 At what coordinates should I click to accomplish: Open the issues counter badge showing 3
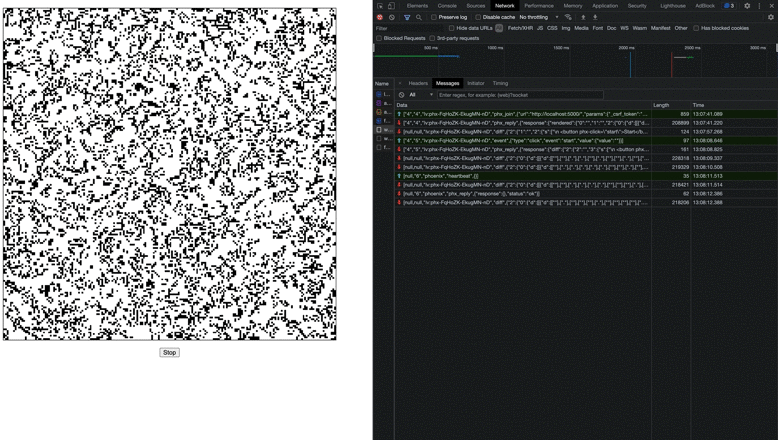pyautogui.click(x=729, y=6)
